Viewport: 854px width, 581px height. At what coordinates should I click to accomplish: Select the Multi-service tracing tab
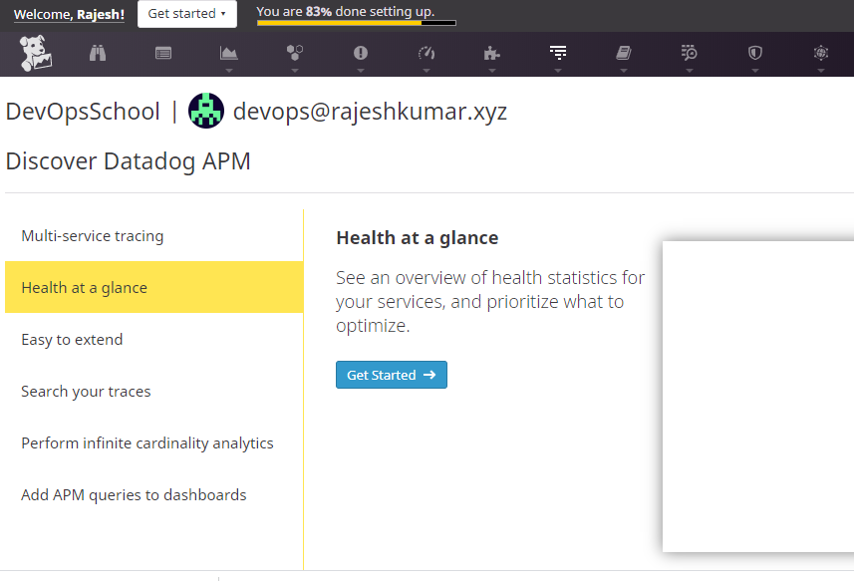pyautogui.click(x=92, y=236)
